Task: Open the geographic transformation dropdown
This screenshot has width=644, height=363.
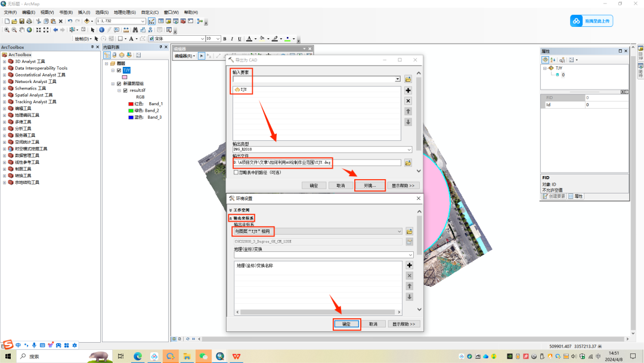Action: tap(410, 256)
